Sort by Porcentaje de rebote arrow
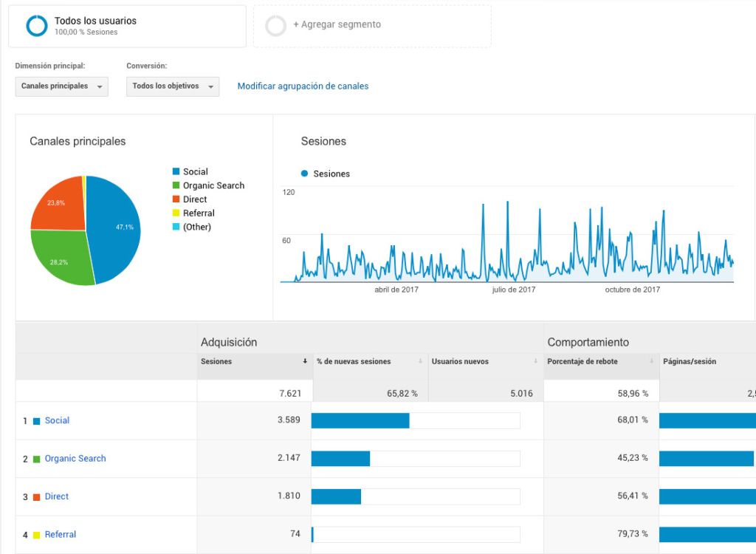756x554 pixels. (651, 361)
